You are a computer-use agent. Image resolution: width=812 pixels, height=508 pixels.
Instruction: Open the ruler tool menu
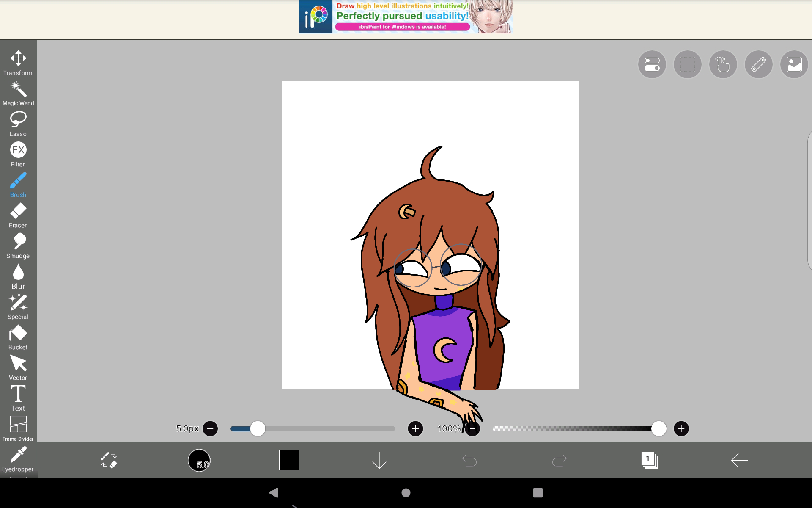pos(759,64)
